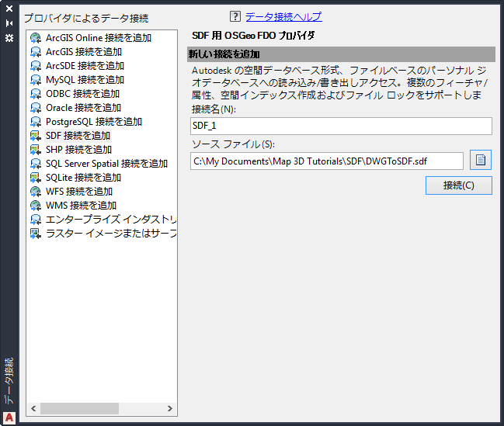Click the ソース ファイル(S): label
504x426 pixels.
[x=233, y=144]
